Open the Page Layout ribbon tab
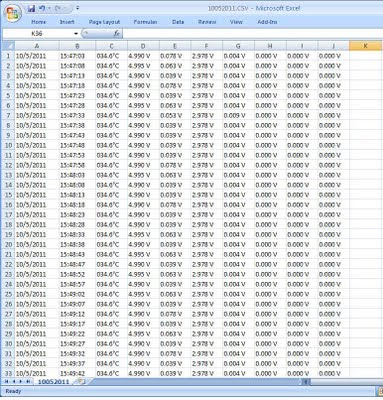The height and width of the screenshot is (400, 383). (x=104, y=22)
